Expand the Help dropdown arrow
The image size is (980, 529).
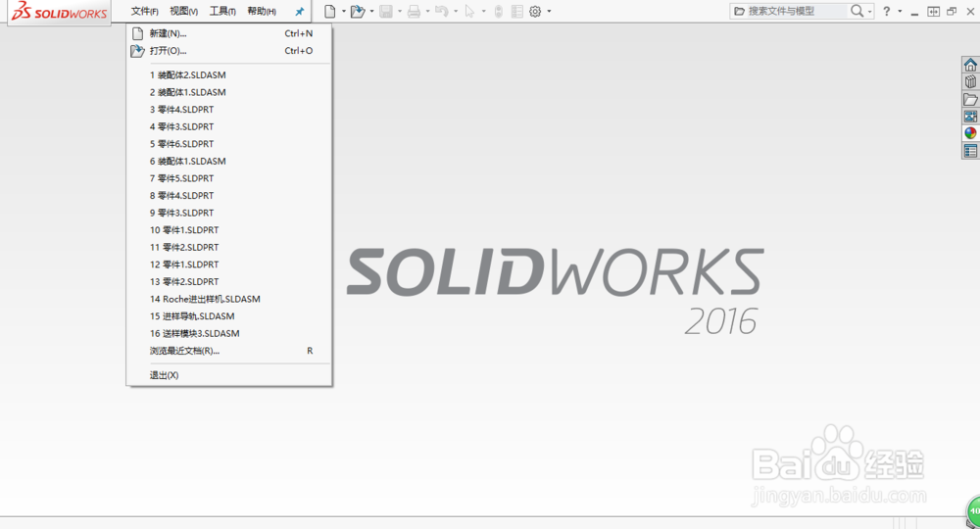coord(900,11)
